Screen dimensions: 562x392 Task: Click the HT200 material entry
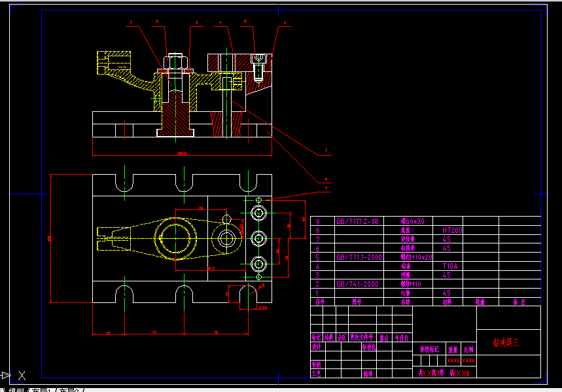(452, 230)
